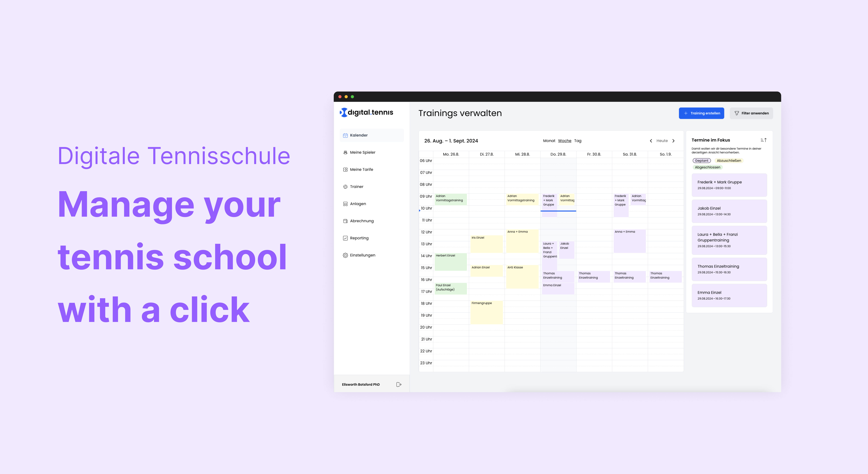868x474 pixels.
Task: Click the Meine Spieler sidebar icon
Action: coord(345,152)
